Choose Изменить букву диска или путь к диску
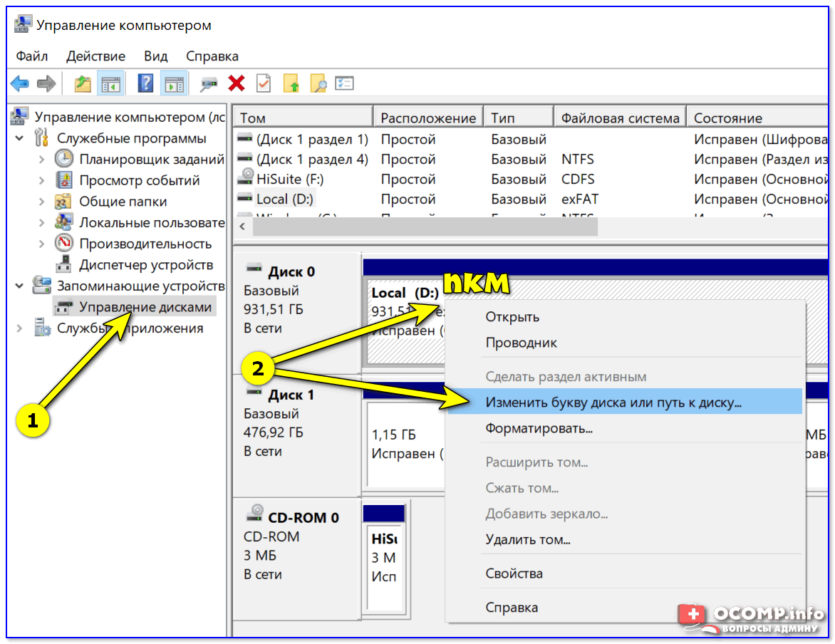 pos(613,402)
